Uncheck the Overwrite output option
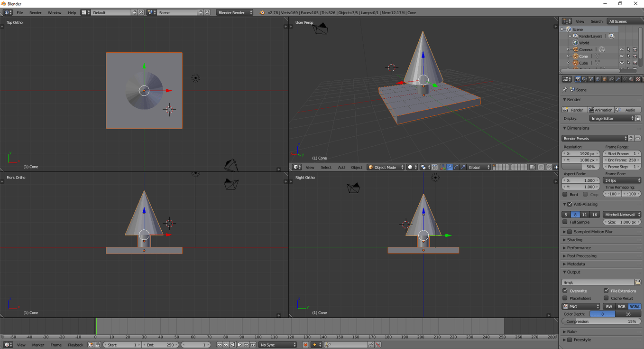The width and height of the screenshot is (644, 349). click(x=565, y=291)
